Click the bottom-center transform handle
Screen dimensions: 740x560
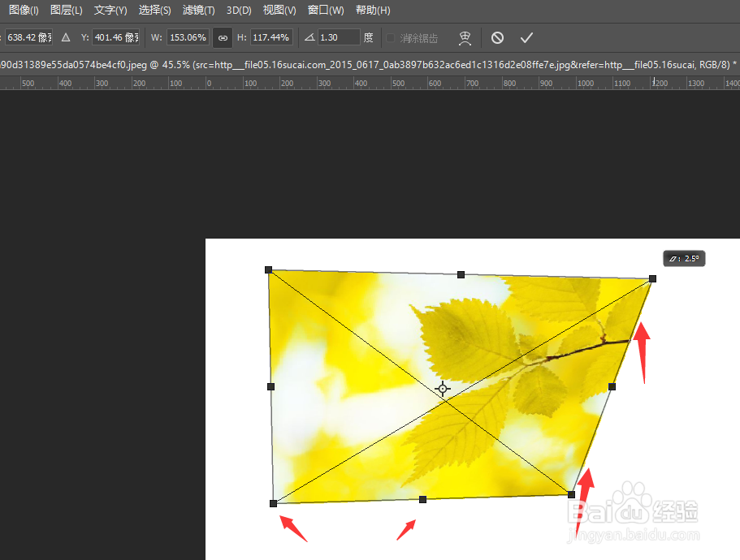click(x=423, y=499)
